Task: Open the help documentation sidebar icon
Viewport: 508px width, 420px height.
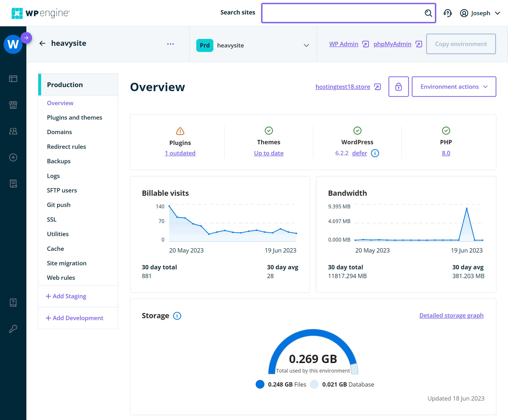Action: [13, 302]
